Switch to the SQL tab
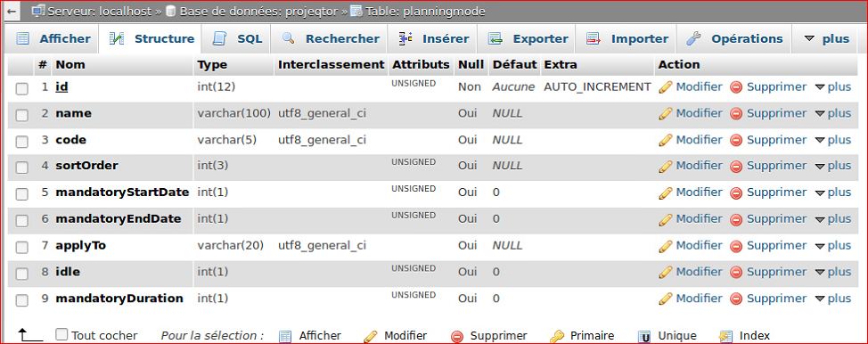868x344 pixels. tap(238, 39)
